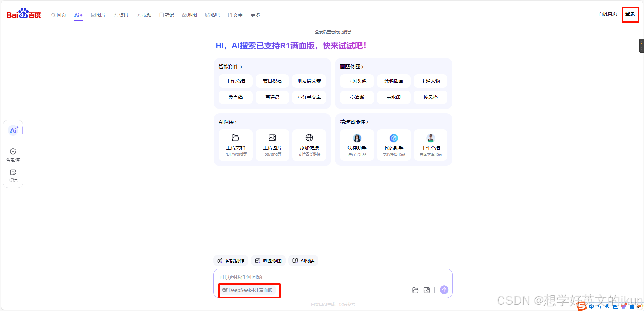Open the 代码助手 agent
The image size is (644, 311).
pyautogui.click(x=394, y=145)
